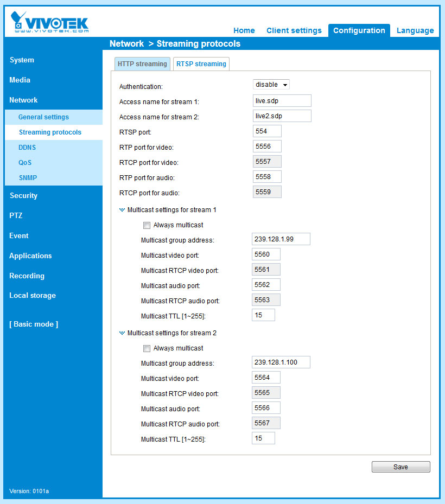445x504 pixels.
Task: Click multicast RTCP audio port 5567 field
Action: point(266,423)
